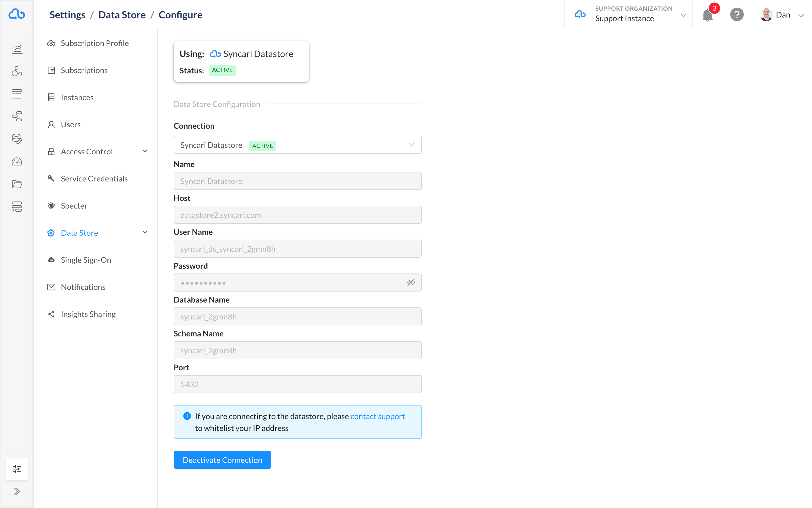Screen dimensions: 812x508
Task: Select Access Control menu item
Action: tap(87, 152)
